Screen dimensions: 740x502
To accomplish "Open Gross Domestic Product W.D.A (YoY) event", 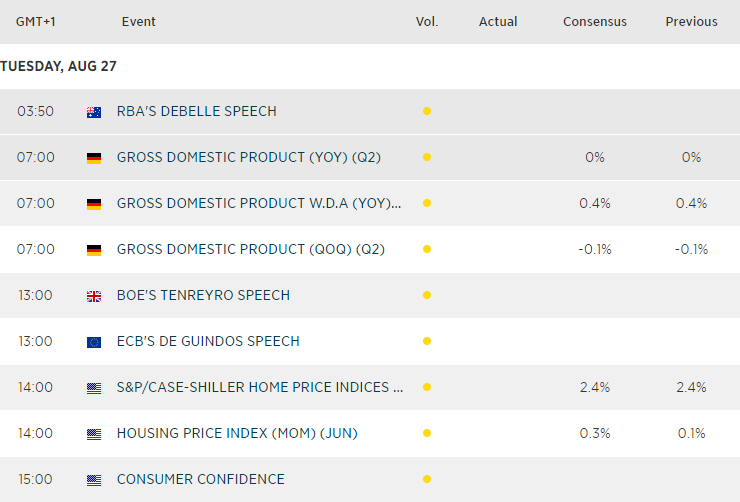I will pyautogui.click(x=259, y=204).
